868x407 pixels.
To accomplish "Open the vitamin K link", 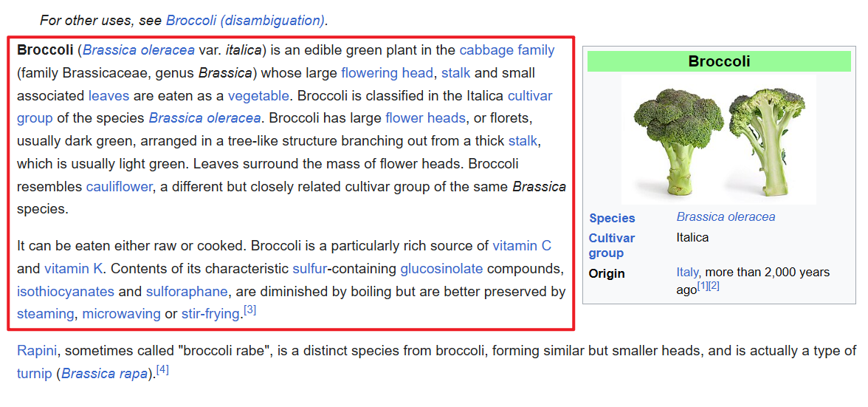I will 75,268.
